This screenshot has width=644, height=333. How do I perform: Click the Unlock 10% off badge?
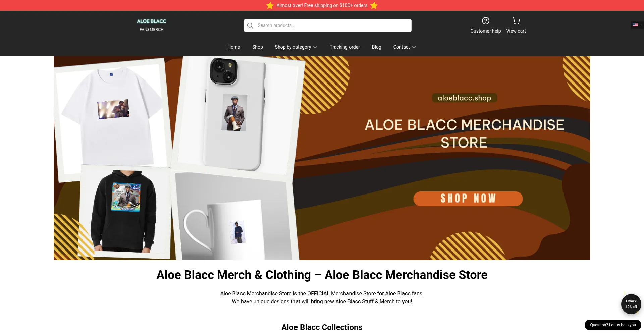(631, 304)
